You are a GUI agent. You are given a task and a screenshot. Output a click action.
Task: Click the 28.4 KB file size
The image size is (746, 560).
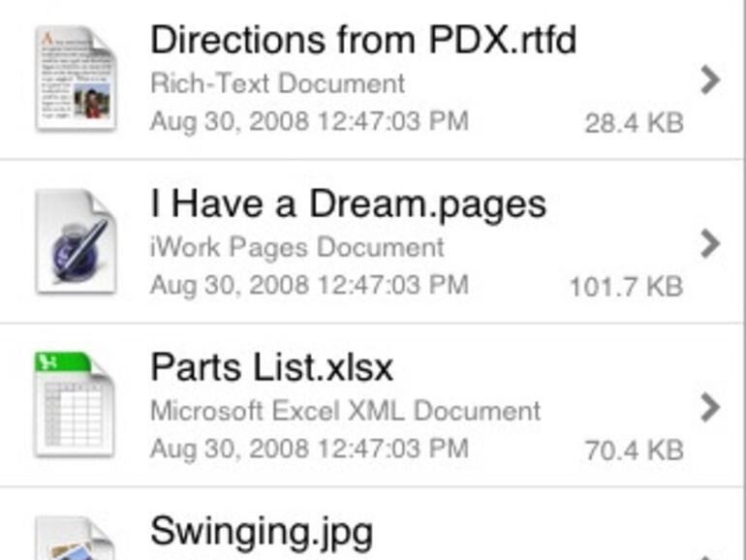click(x=634, y=123)
